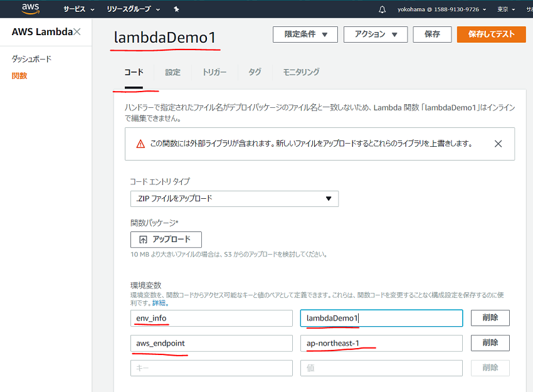The image size is (533, 392).
Task: Switch to the コード tab
Action: click(134, 72)
